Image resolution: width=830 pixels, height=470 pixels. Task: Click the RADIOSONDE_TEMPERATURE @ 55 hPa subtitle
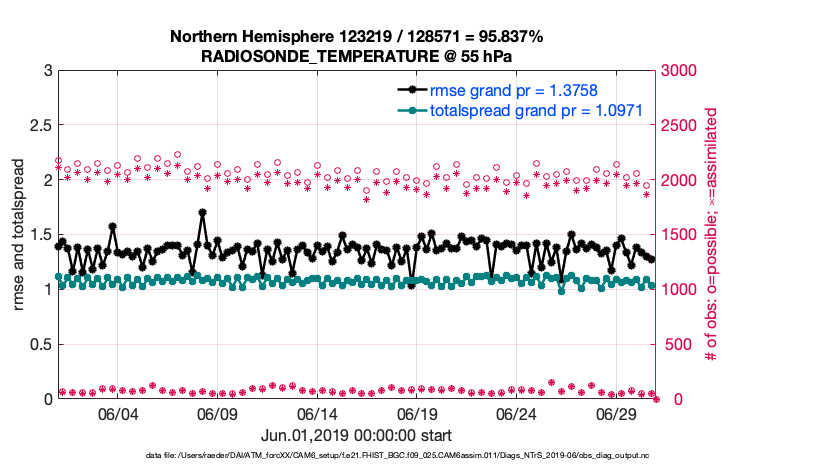(357, 56)
